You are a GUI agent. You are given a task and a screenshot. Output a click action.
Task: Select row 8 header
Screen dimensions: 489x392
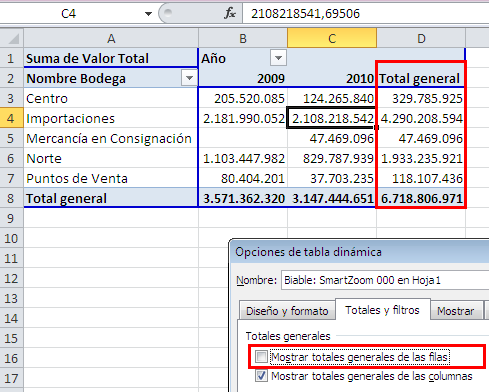coord(11,198)
